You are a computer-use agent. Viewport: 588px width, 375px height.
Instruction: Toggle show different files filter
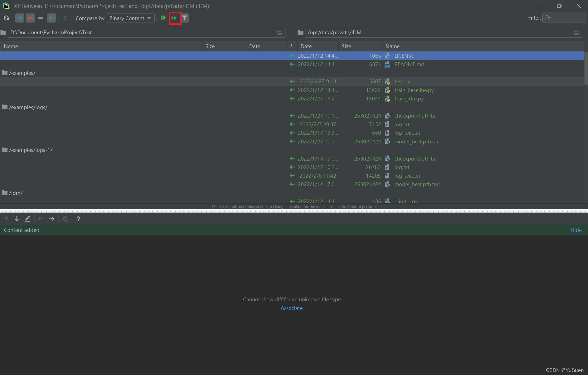(x=30, y=18)
